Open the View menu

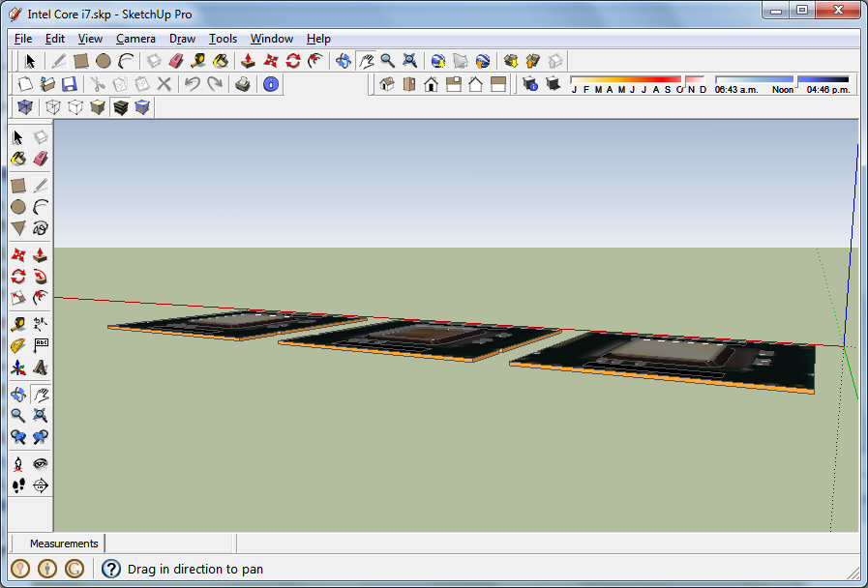90,39
